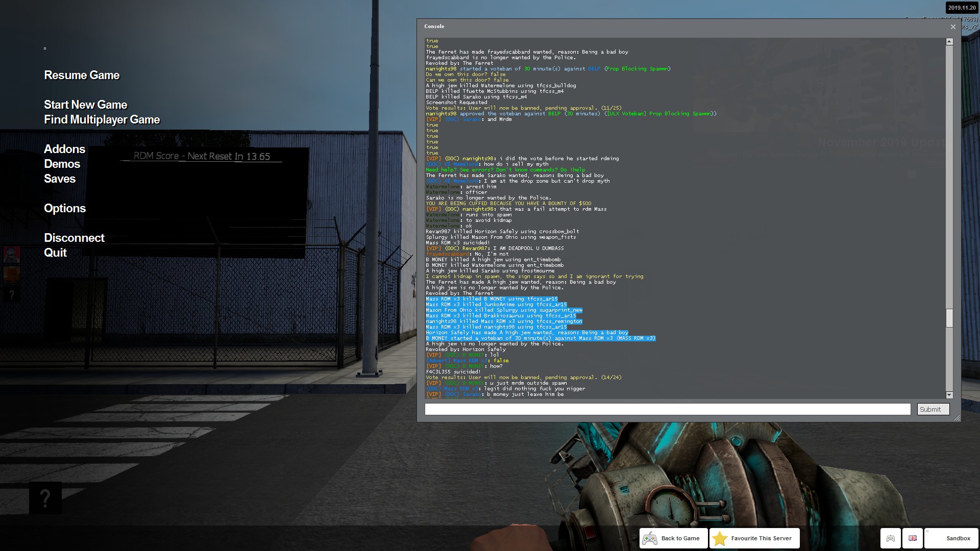Screen dimensions: 980x551
Task: Go Back to Game
Action: tap(674, 538)
